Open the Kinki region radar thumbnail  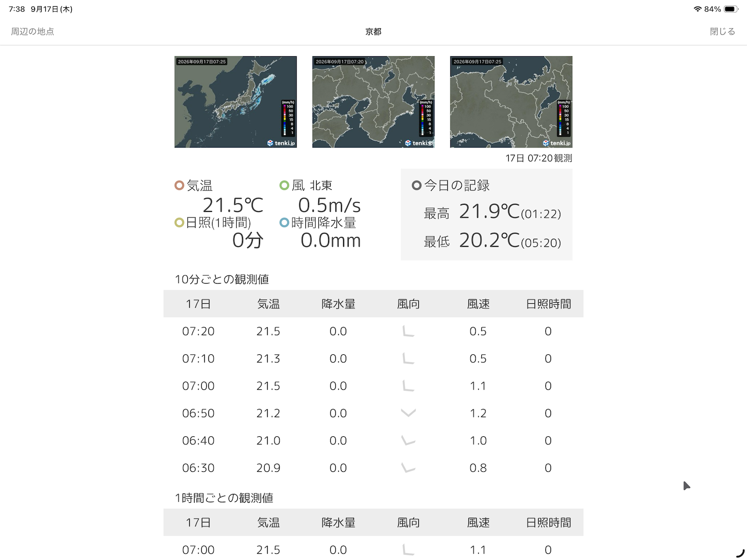pyautogui.click(x=373, y=102)
